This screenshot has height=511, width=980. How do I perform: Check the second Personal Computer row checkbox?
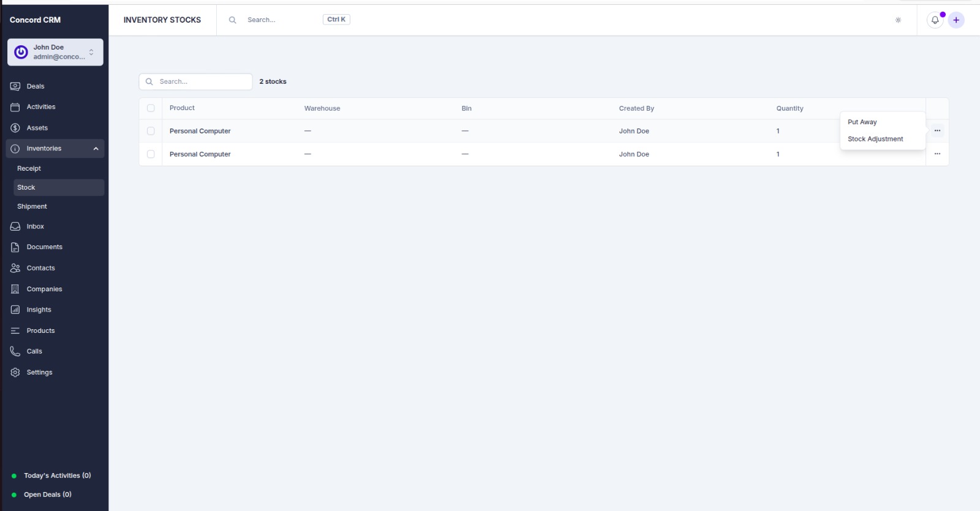click(151, 154)
